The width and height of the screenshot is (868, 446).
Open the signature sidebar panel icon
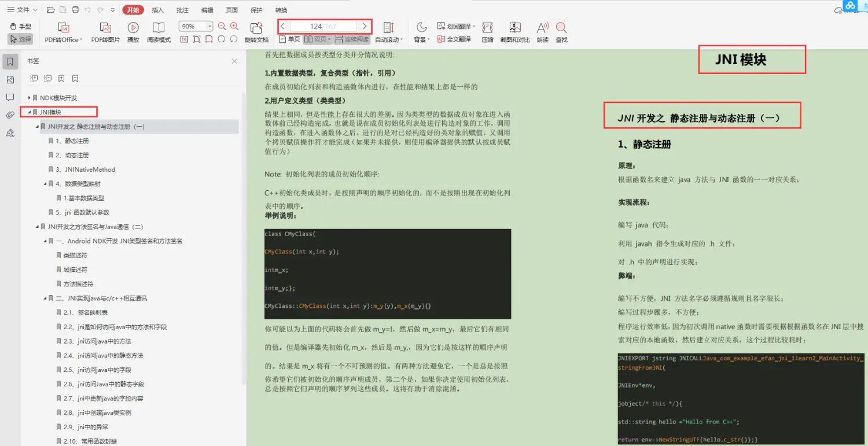pos(10,133)
